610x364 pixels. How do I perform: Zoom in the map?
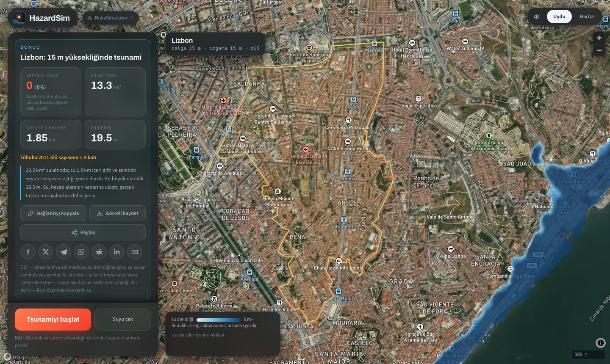(x=599, y=38)
